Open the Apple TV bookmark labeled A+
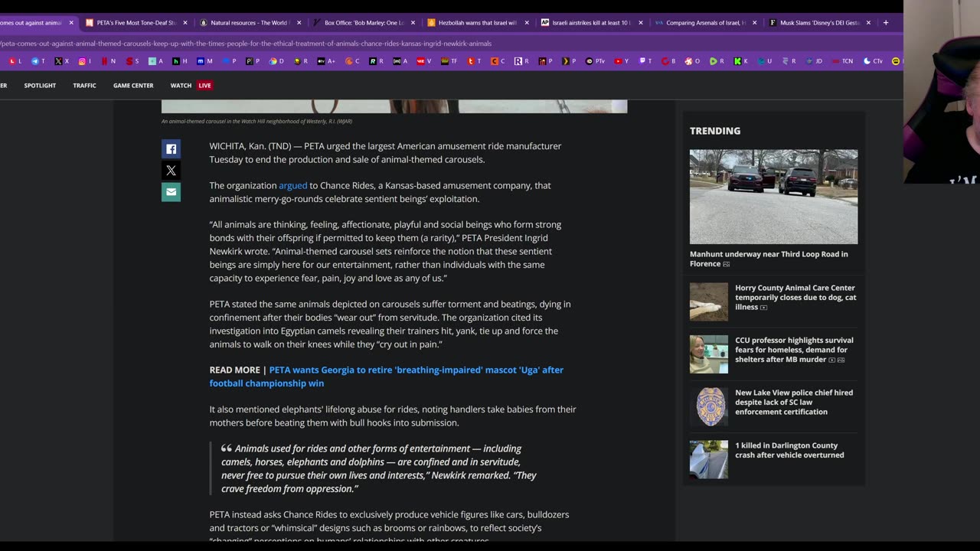 point(326,61)
